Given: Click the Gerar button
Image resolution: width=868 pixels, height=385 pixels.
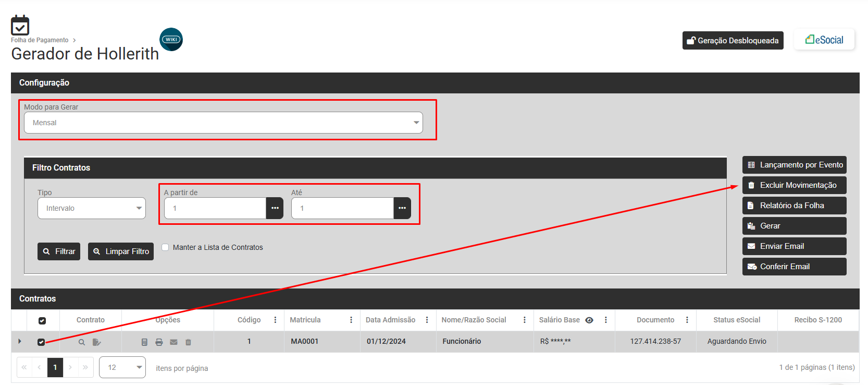Looking at the screenshot, I should tap(794, 226).
